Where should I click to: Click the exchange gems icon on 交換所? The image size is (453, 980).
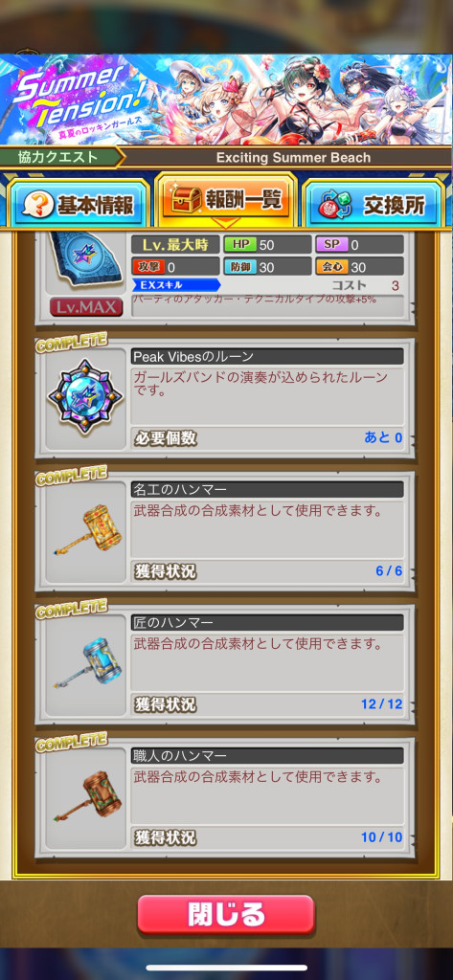(331, 207)
